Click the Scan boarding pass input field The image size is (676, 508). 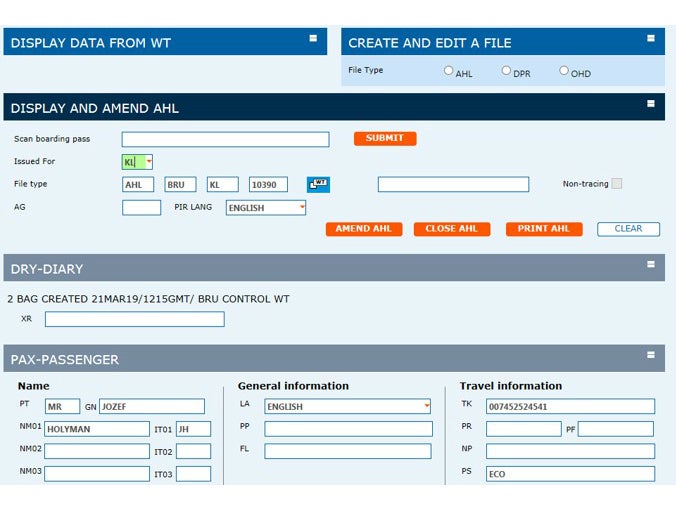click(225, 139)
